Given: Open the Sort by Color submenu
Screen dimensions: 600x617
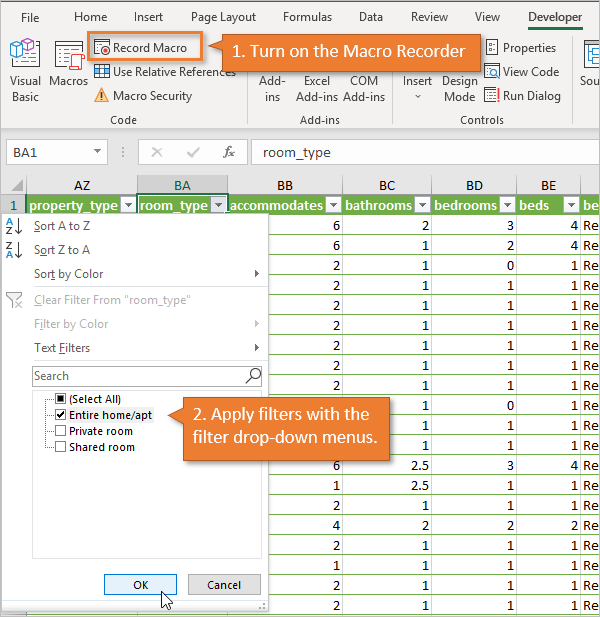Looking at the screenshot, I should pos(69,274).
